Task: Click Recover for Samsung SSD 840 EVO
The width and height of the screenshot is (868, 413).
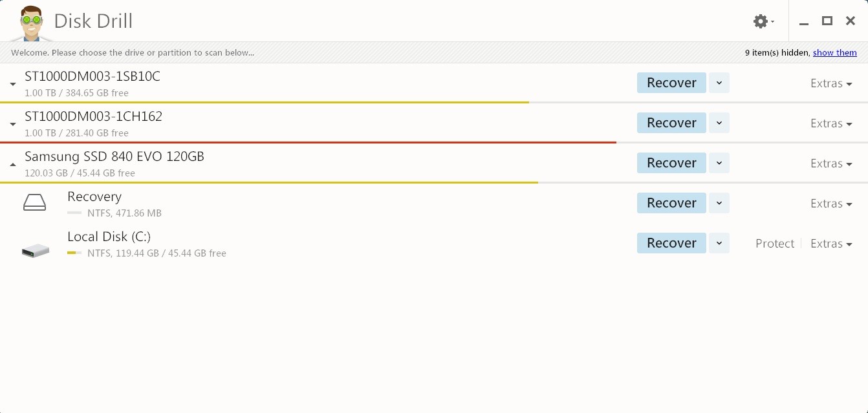Action: click(x=671, y=163)
